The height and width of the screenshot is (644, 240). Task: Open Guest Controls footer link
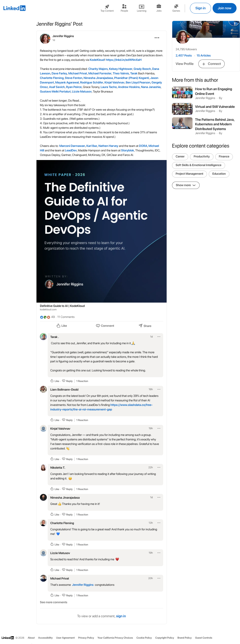(x=204, y=638)
